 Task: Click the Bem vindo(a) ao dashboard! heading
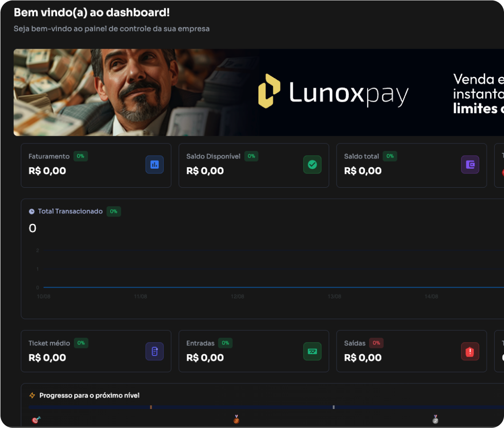coord(92,12)
